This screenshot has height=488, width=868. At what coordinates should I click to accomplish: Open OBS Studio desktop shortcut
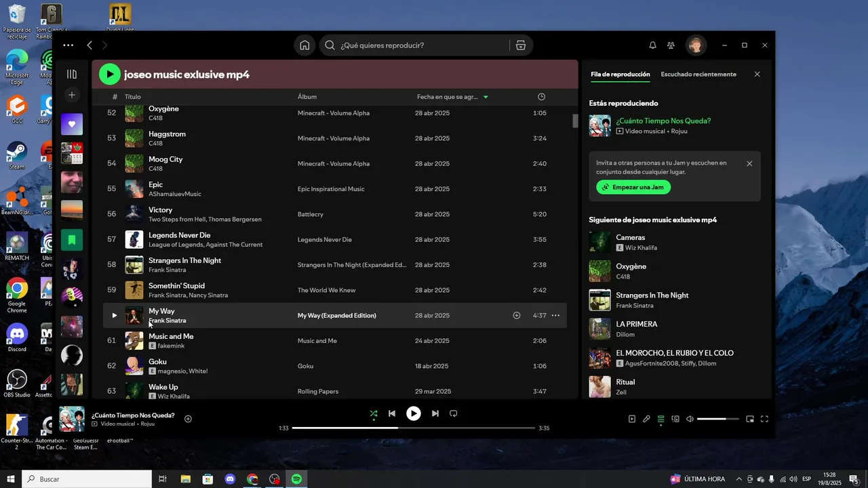(16, 384)
